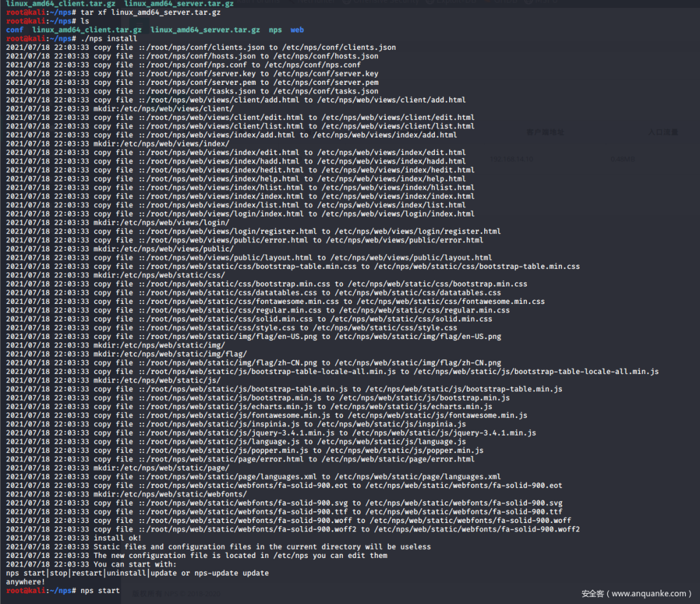Viewport: 700px width, 604px height.
Task: Click the 'nps start|stop|restart|uninstall|update' usage line
Action: pyautogui.click(x=137, y=573)
